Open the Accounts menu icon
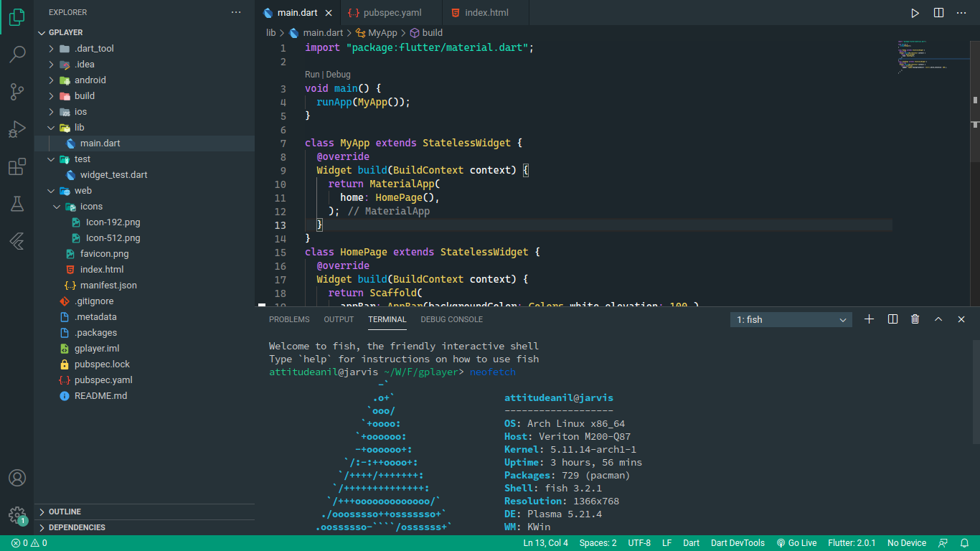Image resolution: width=980 pixels, height=551 pixels. 17,478
